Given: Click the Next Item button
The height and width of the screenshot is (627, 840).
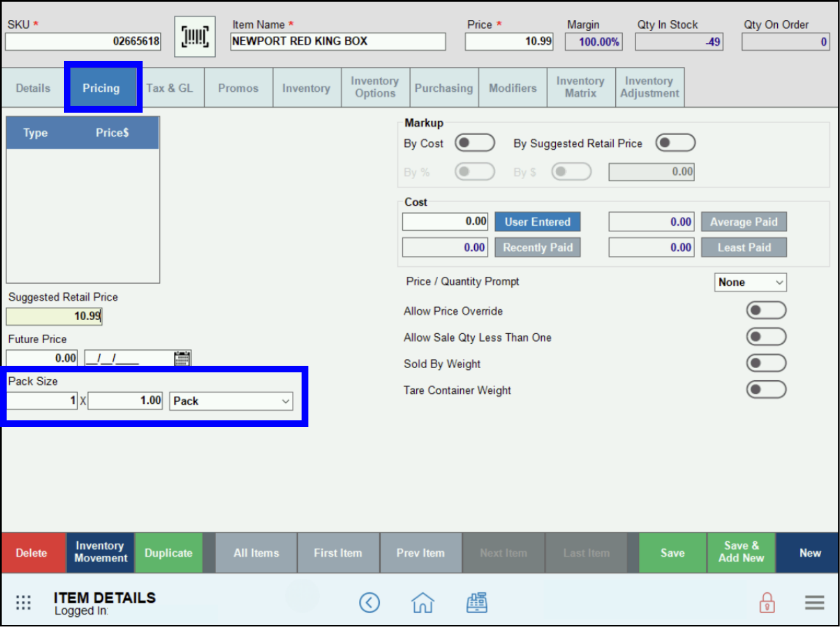Looking at the screenshot, I should [504, 552].
